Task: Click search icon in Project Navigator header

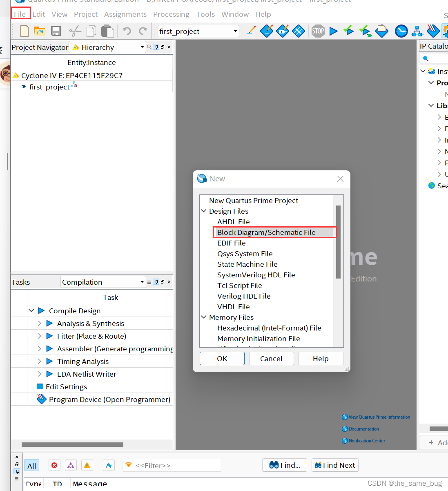Action: pos(149,47)
